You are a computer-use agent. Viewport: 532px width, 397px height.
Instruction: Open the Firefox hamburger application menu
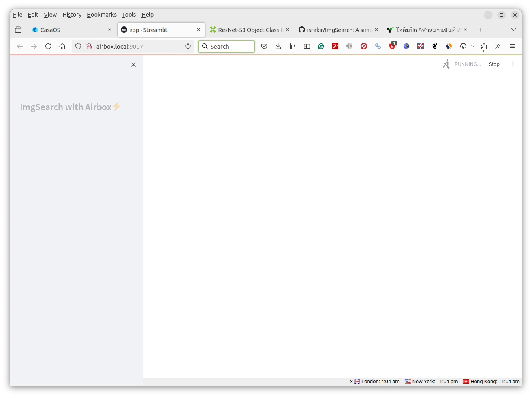(x=512, y=46)
